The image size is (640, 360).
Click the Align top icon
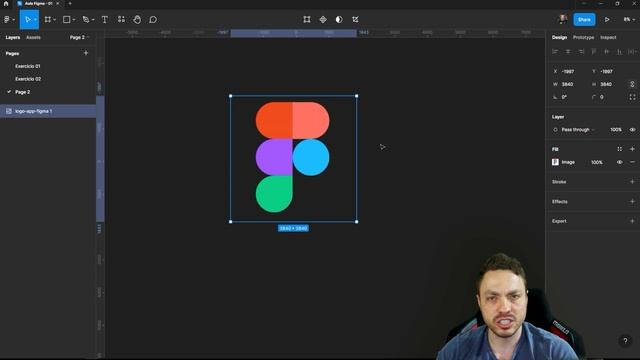pyautogui.click(x=594, y=51)
